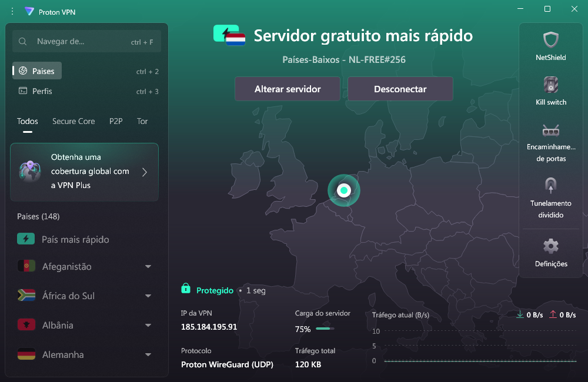Screen dimensions: 588x382
Task: Click the green Protegido lock icon
Action: coord(186,288)
